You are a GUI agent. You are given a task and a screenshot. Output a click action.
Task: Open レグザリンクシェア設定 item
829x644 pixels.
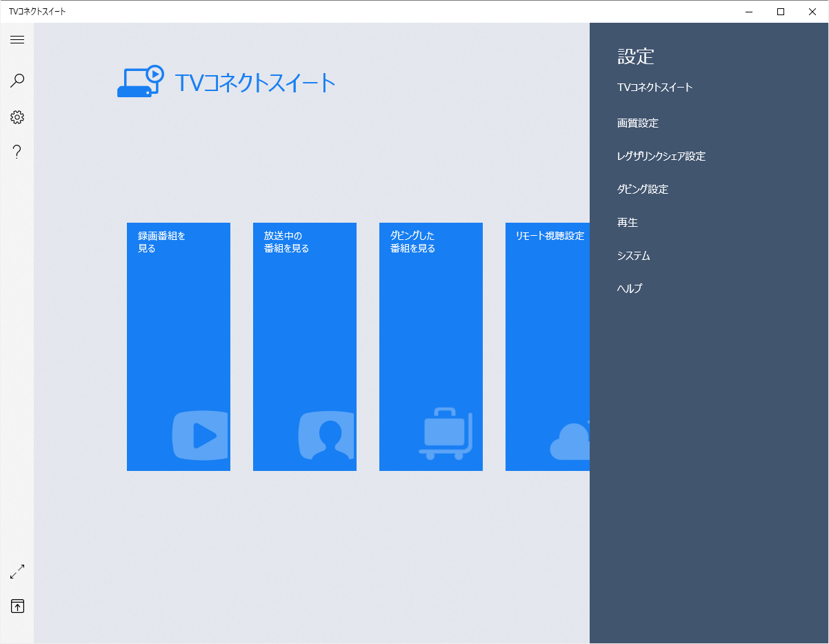pos(661,157)
